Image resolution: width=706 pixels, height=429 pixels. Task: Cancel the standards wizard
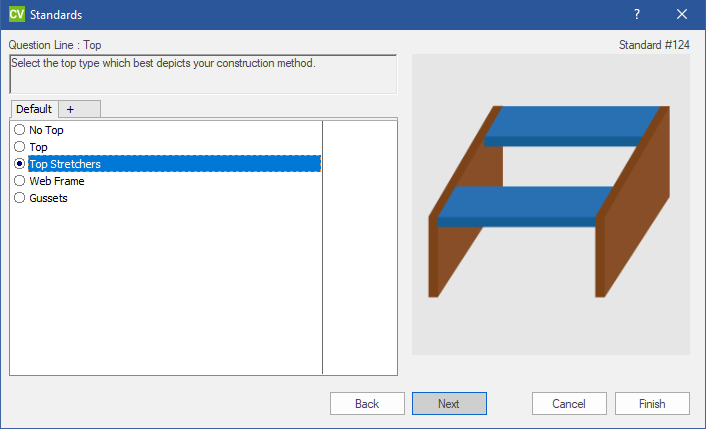(x=570, y=404)
